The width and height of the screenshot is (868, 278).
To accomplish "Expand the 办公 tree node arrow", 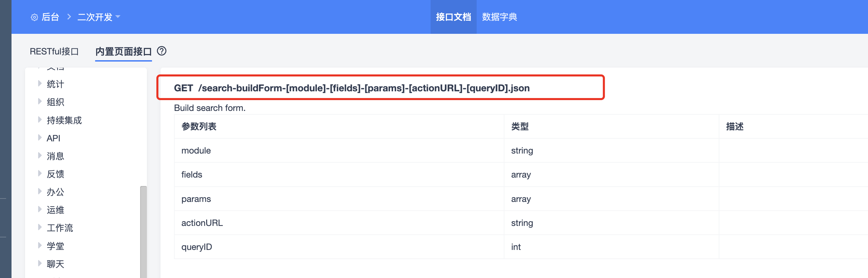I will pyautogui.click(x=40, y=191).
